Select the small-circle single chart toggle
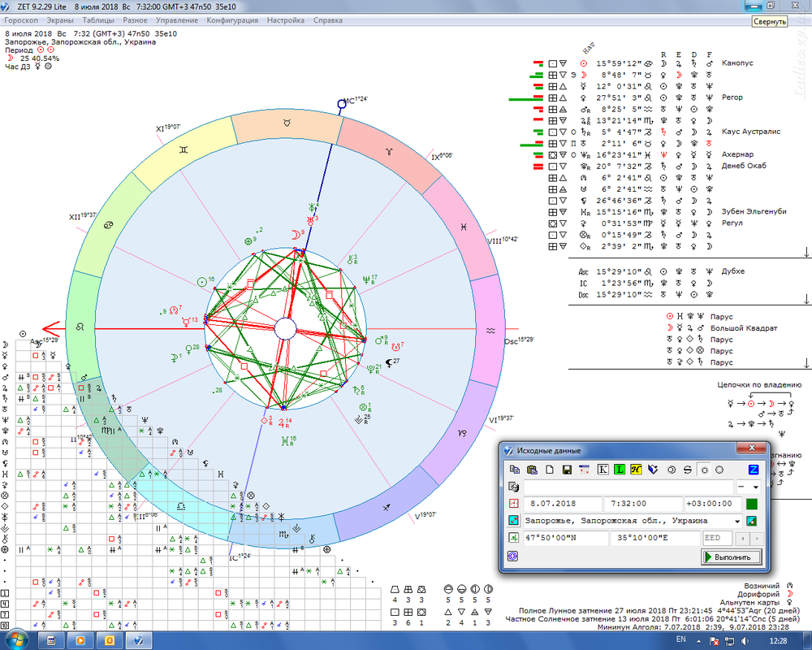 tap(704, 470)
